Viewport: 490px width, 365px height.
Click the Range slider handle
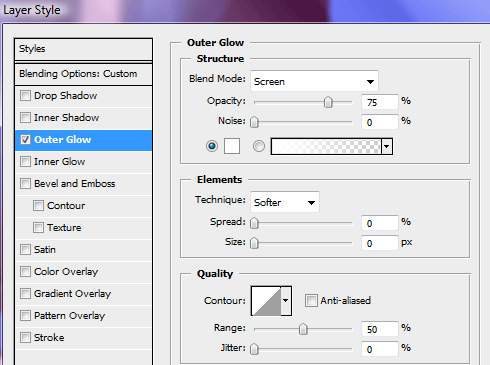[x=303, y=329]
